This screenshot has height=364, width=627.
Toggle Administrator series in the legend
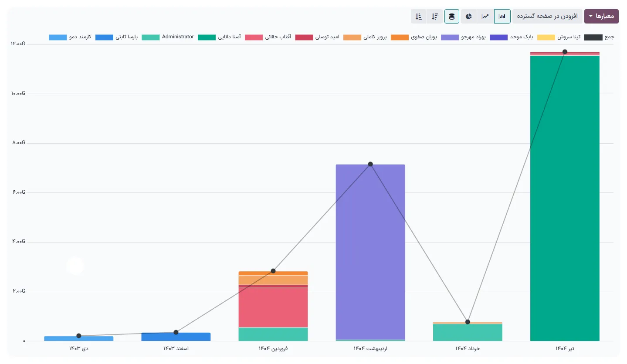(177, 37)
